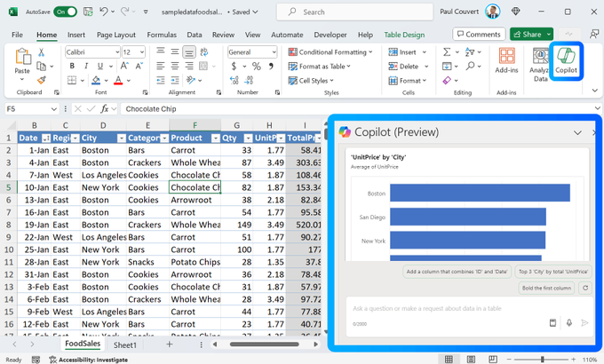This screenshot has height=364, width=604.
Task: Click the microphone icon in Copilot
Action: [569, 323]
